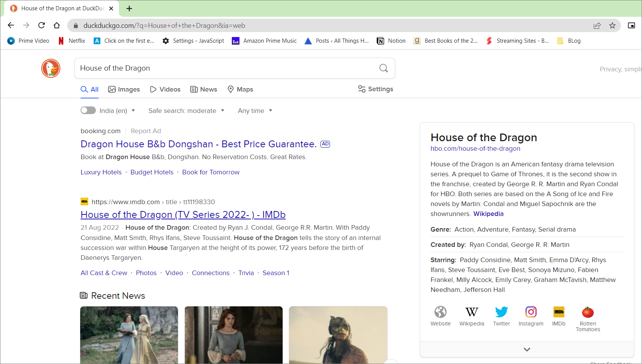642x364 pixels.
Task: Open the Amazon Prime Music bookmark
Action: click(264, 41)
